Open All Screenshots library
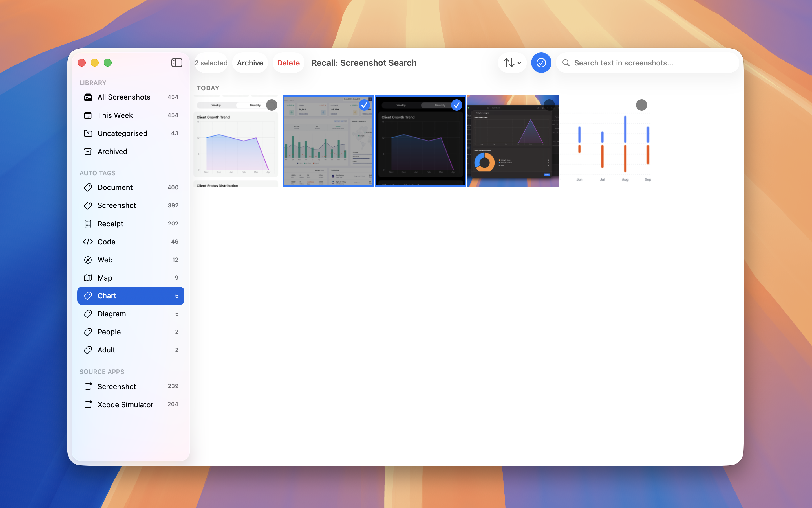The width and height of the screenshot is (812, 508). pyautogui.click(x=131, y=97)
